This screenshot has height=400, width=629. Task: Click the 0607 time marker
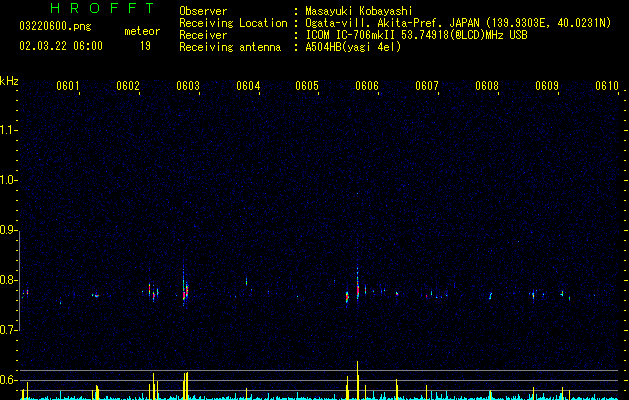[x=427, y=86]
